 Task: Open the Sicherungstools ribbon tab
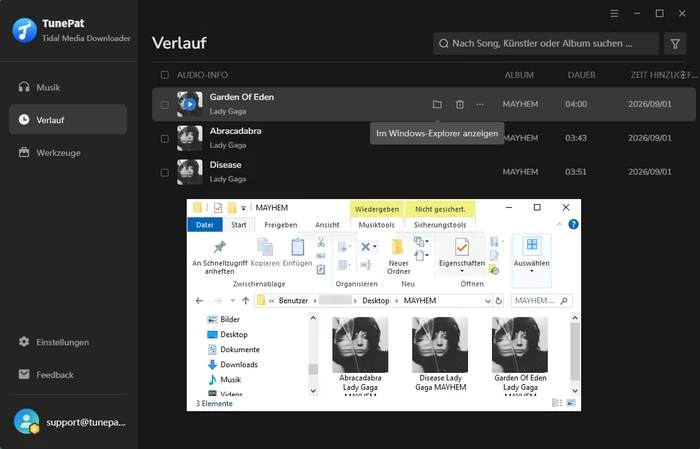440,225
